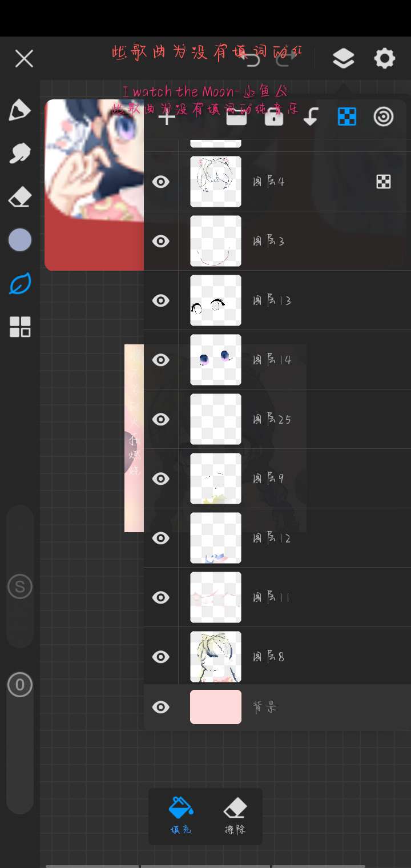Select the smudge finger tool

coord(19,153)
